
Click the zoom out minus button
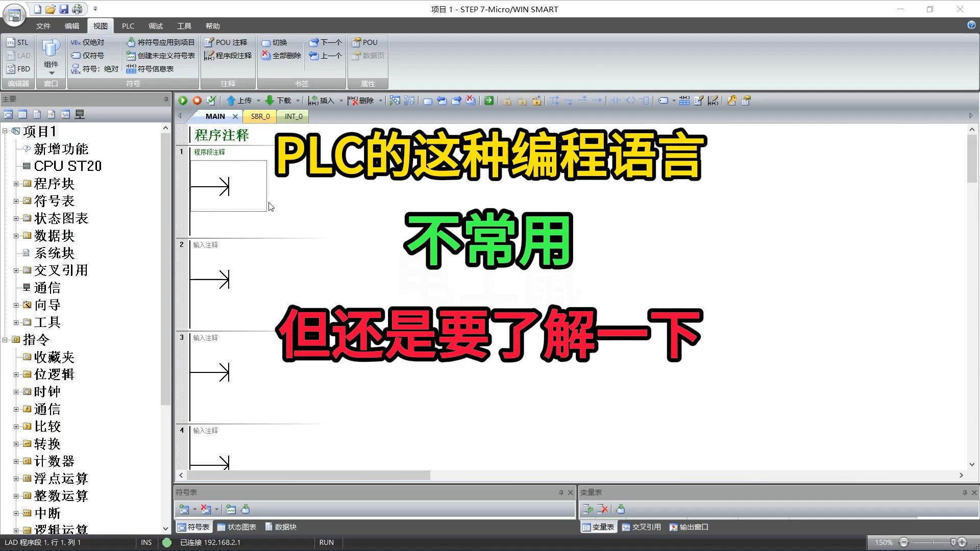click(904, 542)
